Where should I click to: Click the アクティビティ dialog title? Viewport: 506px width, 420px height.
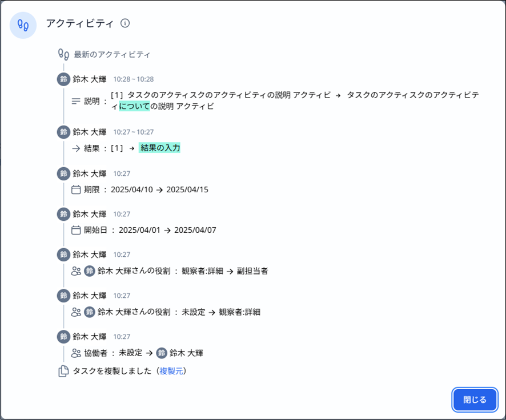click(80, 23)
